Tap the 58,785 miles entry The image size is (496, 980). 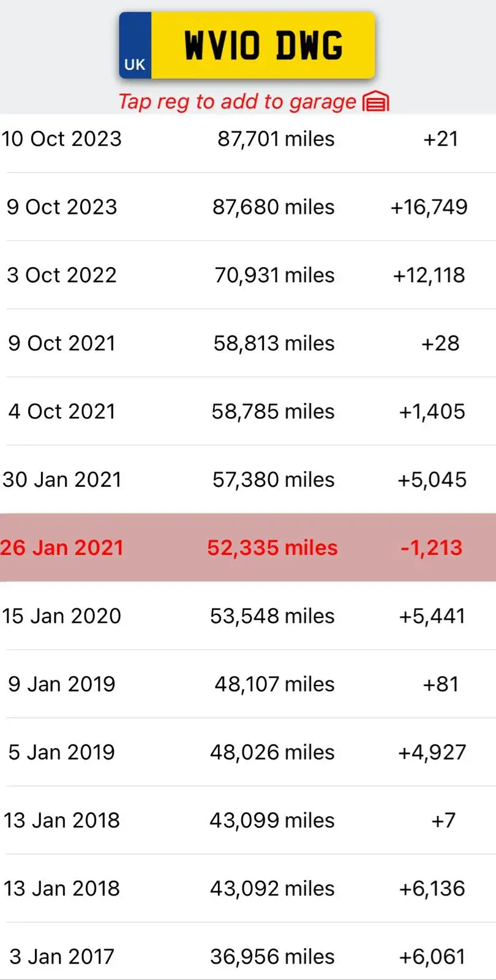(x=273, y=412)
